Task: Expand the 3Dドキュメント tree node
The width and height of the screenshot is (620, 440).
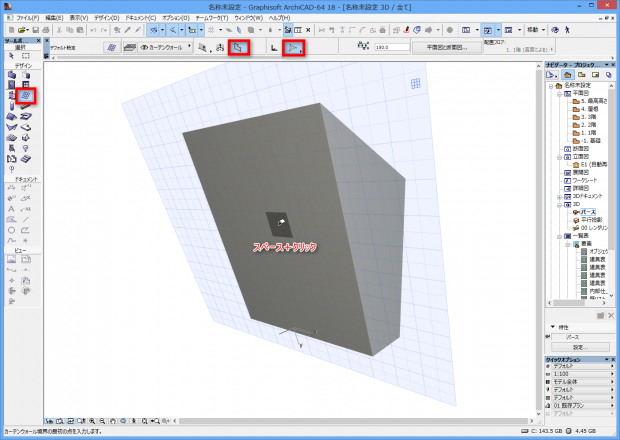Action: tap(560, 196)
